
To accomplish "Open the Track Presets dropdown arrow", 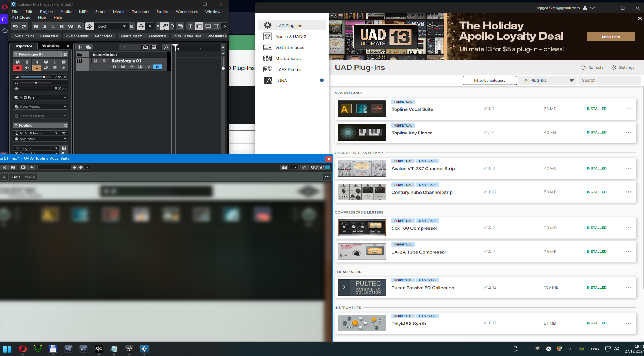I will pos(65,107).
